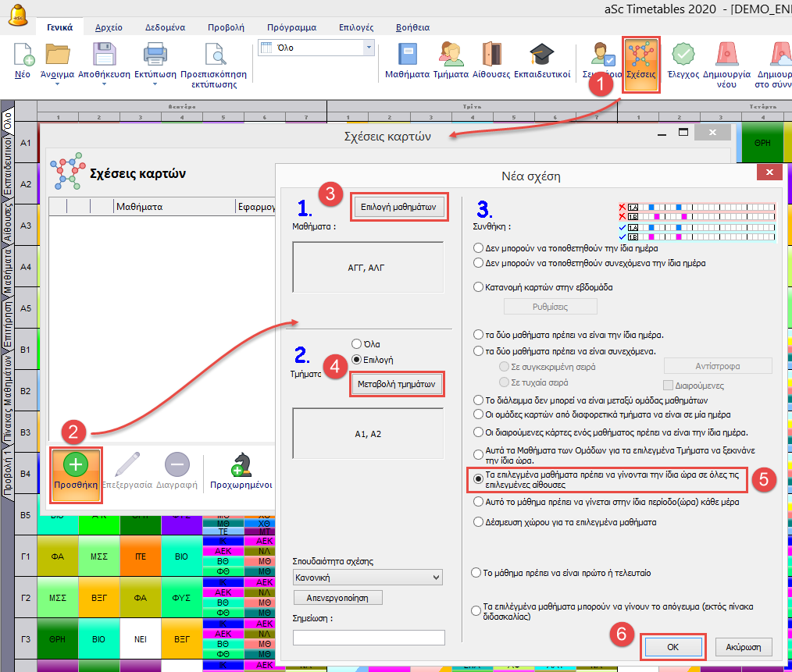Expand the Σπουδαιότητα σχέσης dropdown
The image size is (792, 672).
[436, 578]
